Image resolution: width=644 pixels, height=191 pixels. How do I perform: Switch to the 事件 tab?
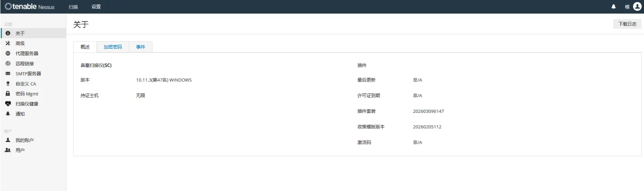pyautogui.click(x=140, y=47)
